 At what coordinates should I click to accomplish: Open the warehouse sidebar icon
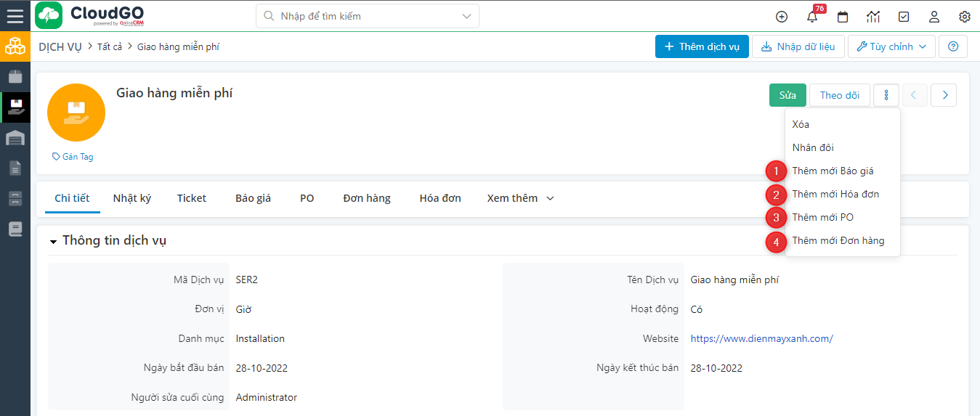pos(15,138)
